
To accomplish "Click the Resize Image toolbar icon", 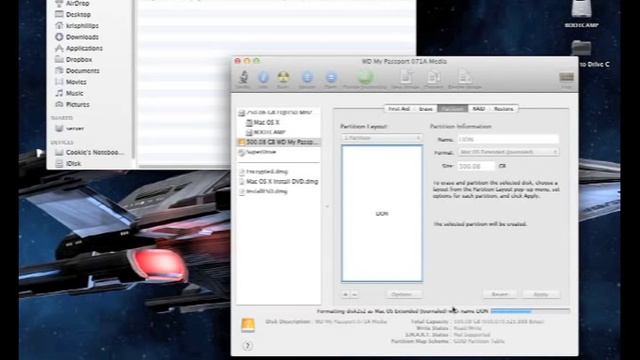I will tap(464, 78).
